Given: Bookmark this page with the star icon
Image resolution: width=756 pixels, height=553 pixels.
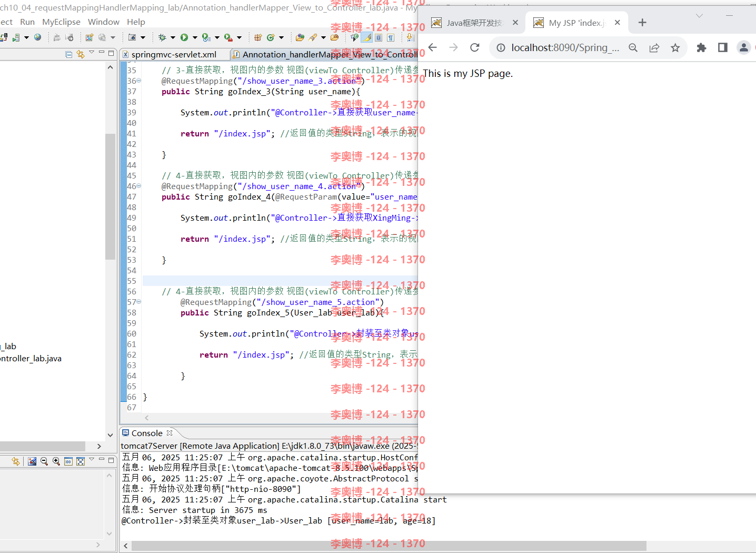Looking at the screenshot, I should 675,48.
